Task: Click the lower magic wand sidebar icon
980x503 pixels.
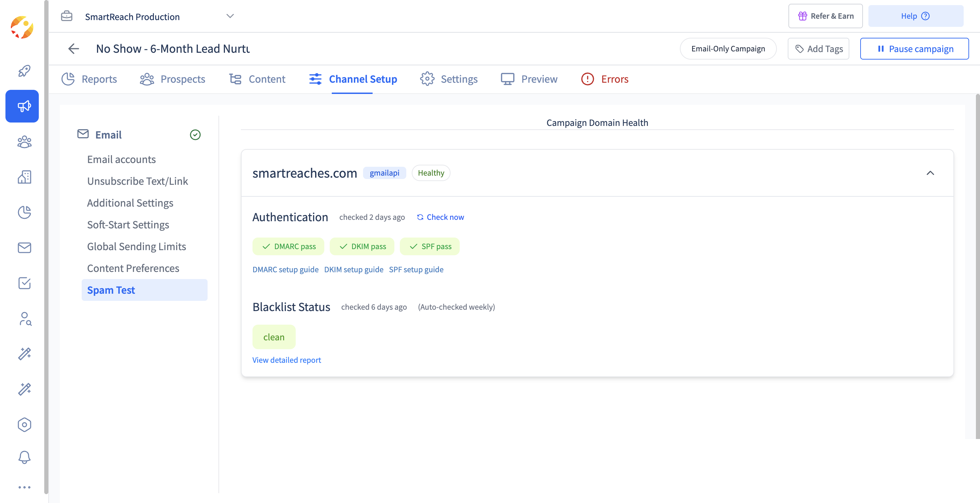Action: 24,389
